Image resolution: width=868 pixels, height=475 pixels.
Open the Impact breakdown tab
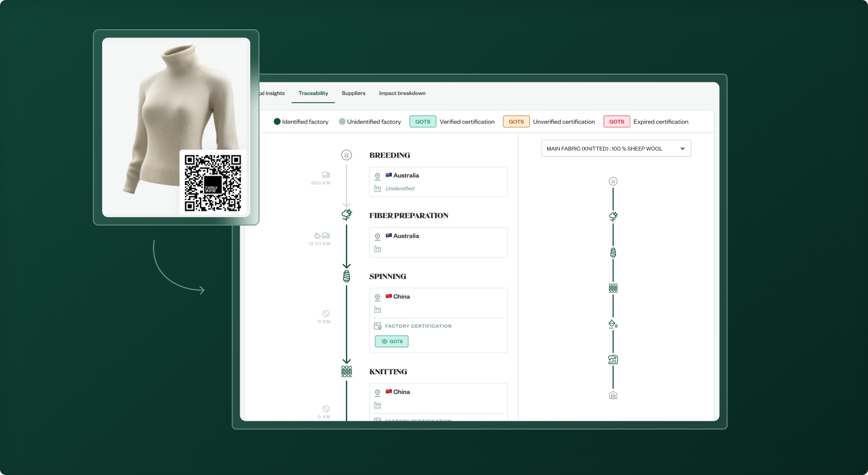[402, 93]
